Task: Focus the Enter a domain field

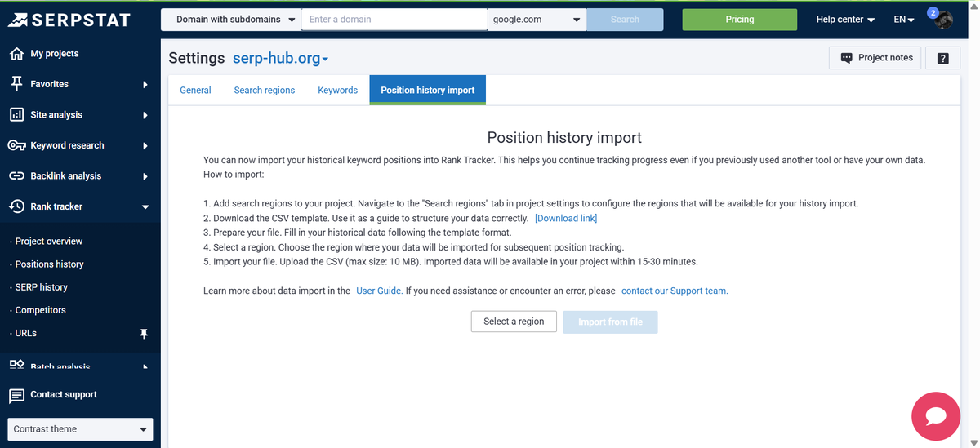Action: pyautogui.click(x=394, y=20)
